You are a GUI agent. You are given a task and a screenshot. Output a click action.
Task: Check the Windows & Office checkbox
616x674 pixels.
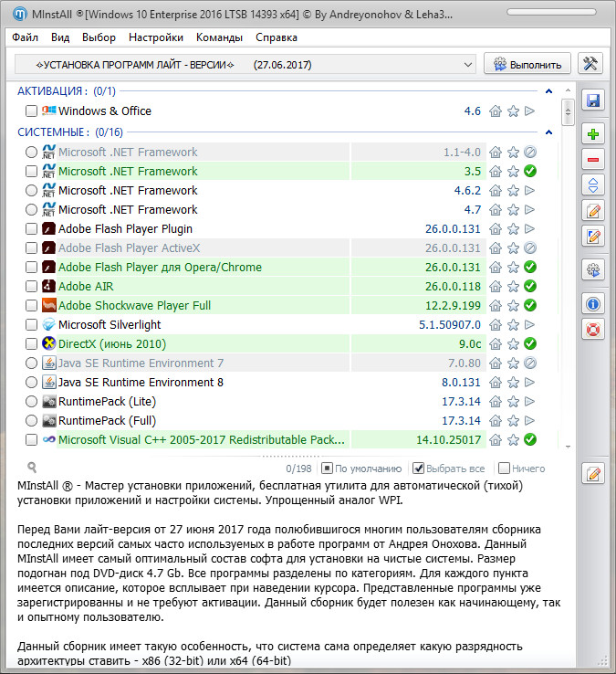pyautogui.click(x=32, y=111)
